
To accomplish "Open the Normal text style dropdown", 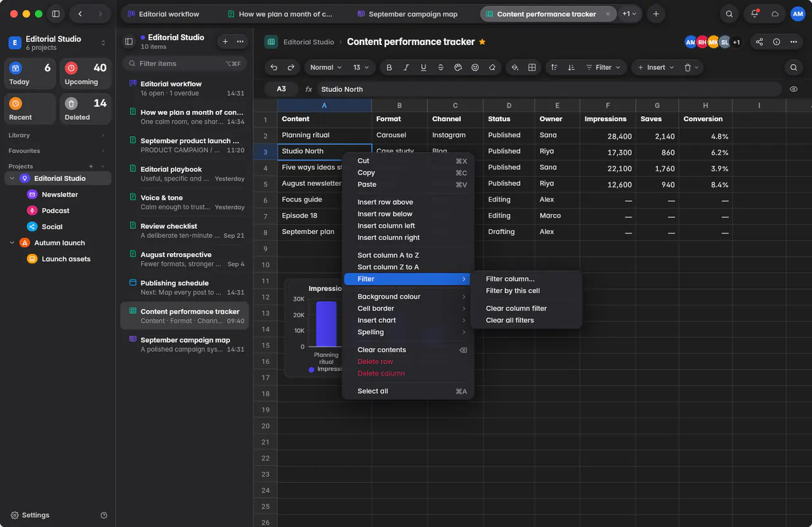I will 326,67.
